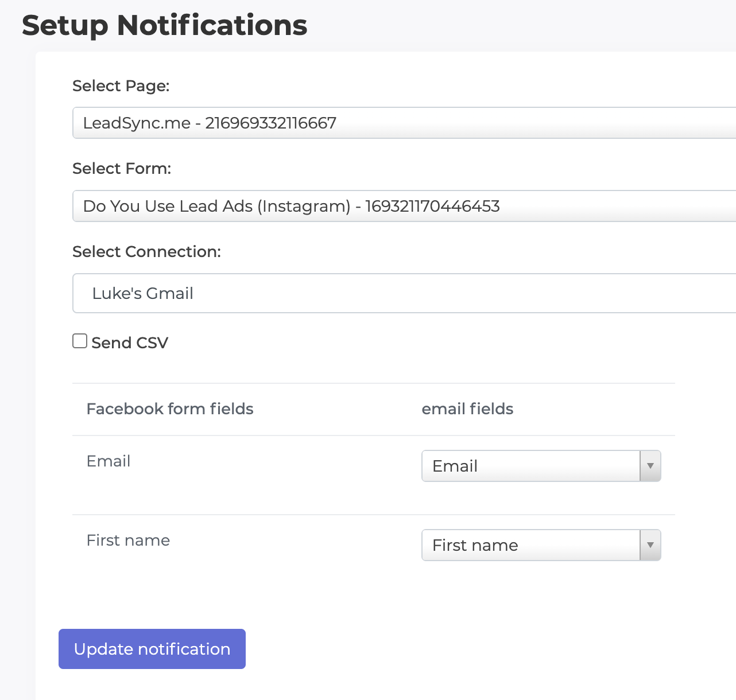Click the First name row label

point(128,540)
